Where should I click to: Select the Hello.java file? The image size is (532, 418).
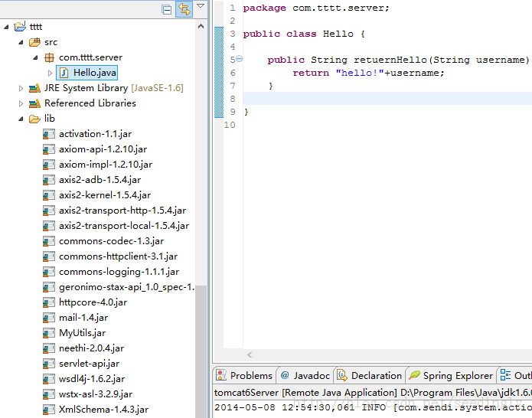point(86,73)
